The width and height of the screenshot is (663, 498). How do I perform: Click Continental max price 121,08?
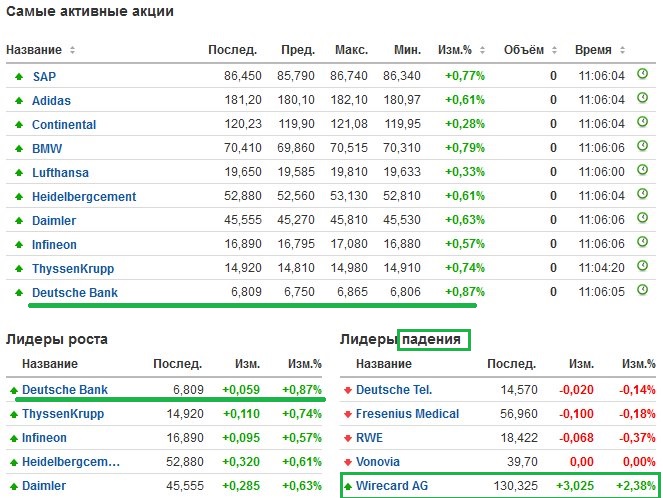349,124
